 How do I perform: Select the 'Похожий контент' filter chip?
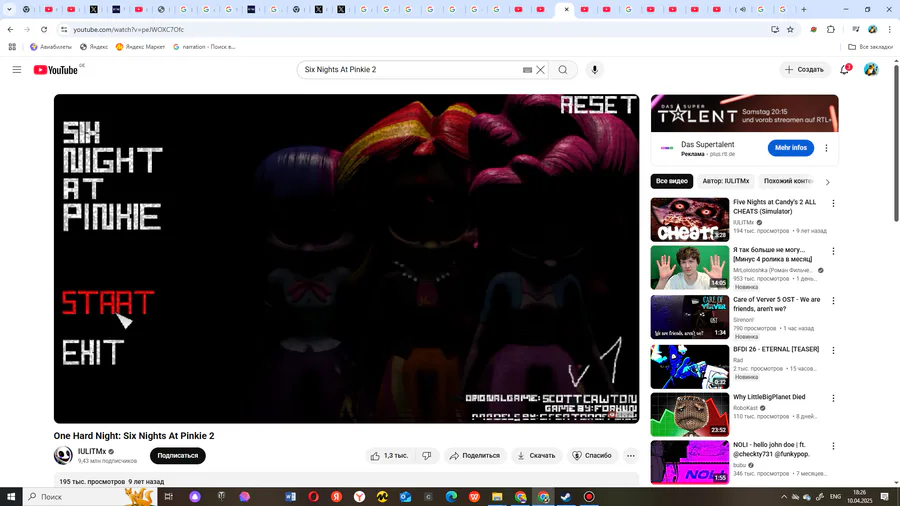click(x=789, y=181)
